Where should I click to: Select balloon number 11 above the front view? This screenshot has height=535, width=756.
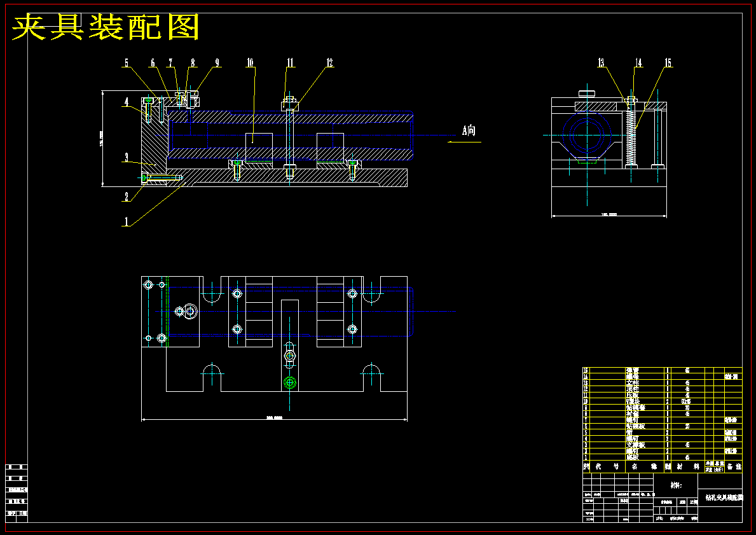(x=290, y=63)
